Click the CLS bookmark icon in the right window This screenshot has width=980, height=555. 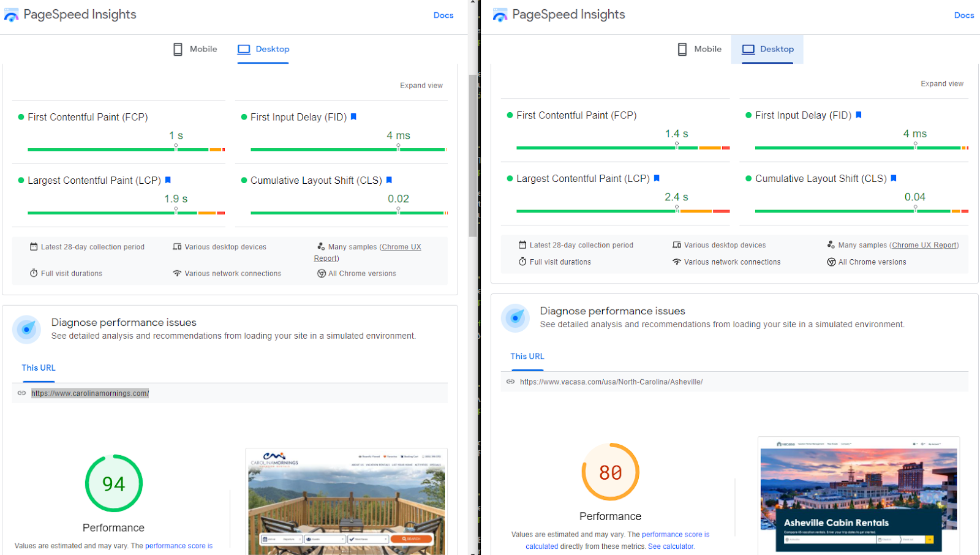point(894,178)
